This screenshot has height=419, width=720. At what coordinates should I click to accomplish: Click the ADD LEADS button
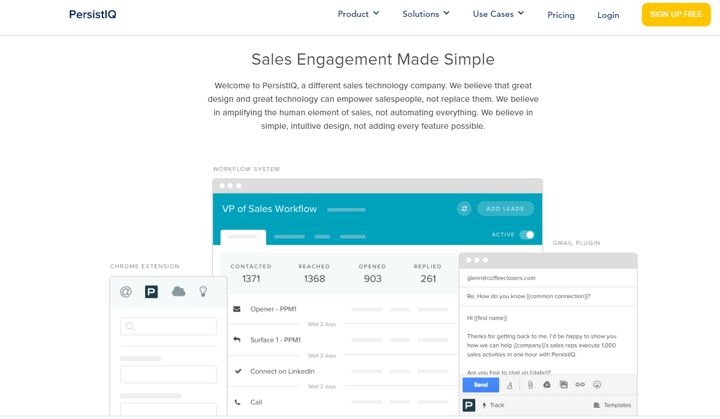[505, 209]
